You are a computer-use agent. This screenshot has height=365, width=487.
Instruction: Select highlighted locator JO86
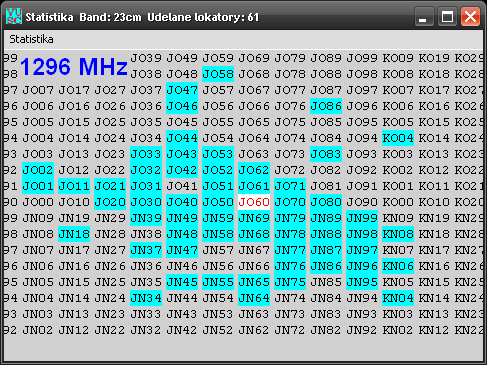point(326,106)
